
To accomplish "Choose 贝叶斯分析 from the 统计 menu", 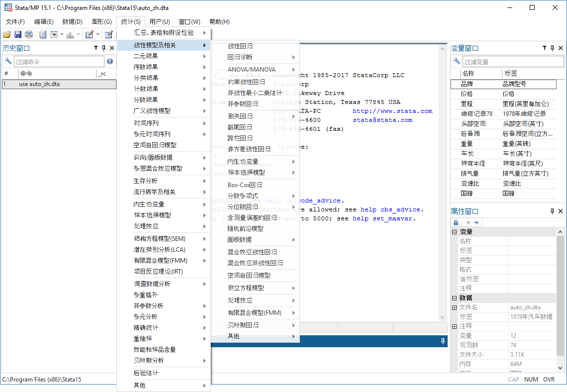I will (164, 361).
